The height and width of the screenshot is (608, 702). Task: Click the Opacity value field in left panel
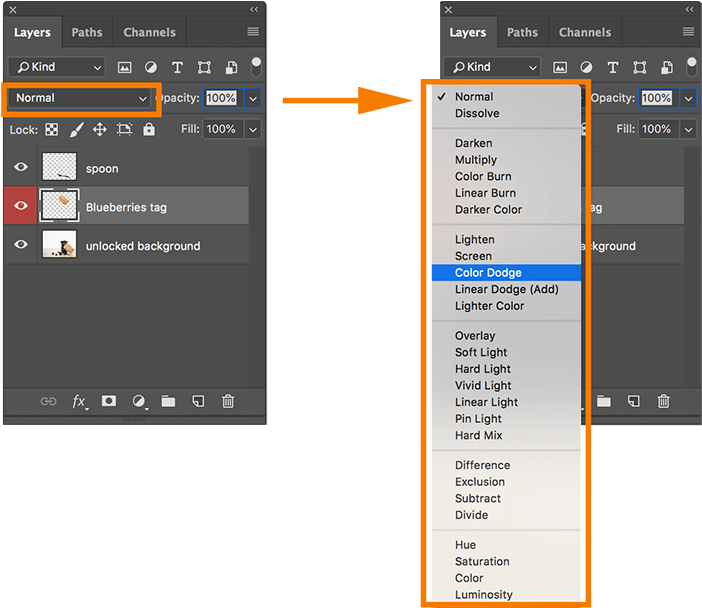coord(221,98)
